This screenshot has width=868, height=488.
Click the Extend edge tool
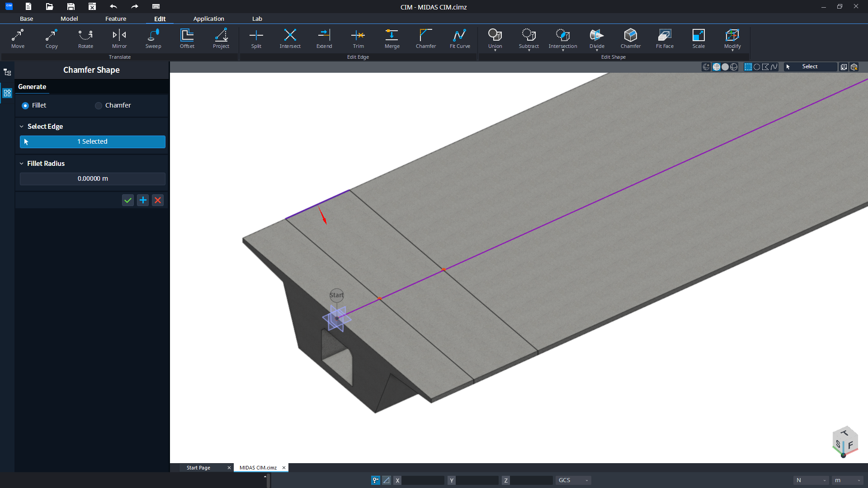point(324,39)
